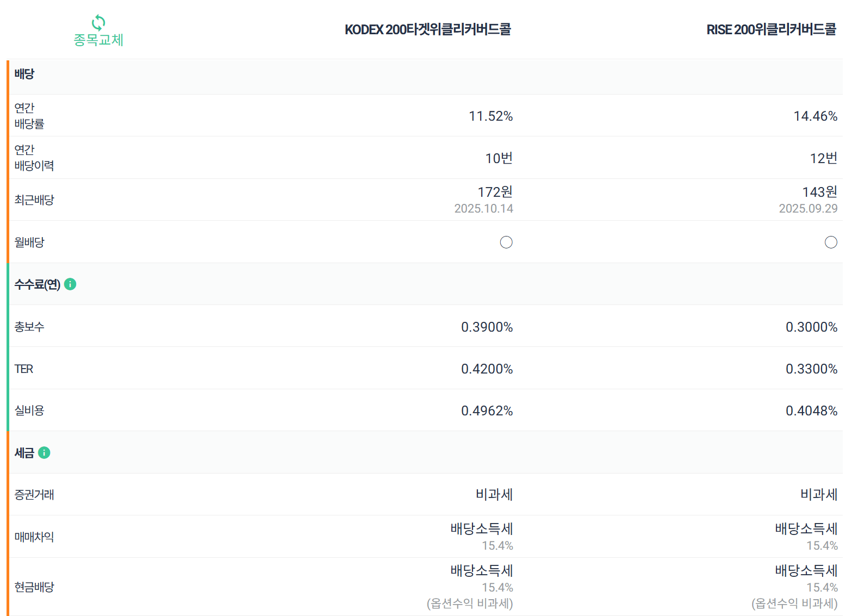Click the 143원 recent dividend value
Viewport: 858px width, 616px height.
820,192
